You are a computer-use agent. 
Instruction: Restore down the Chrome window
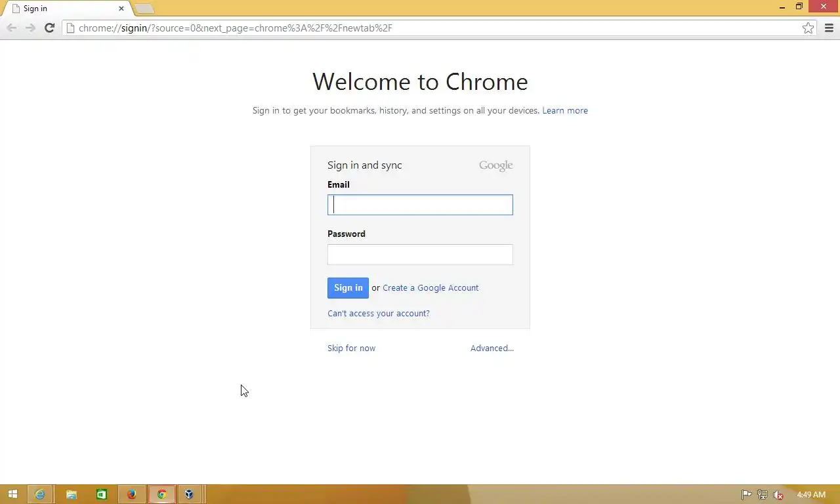tap(799, 7)
